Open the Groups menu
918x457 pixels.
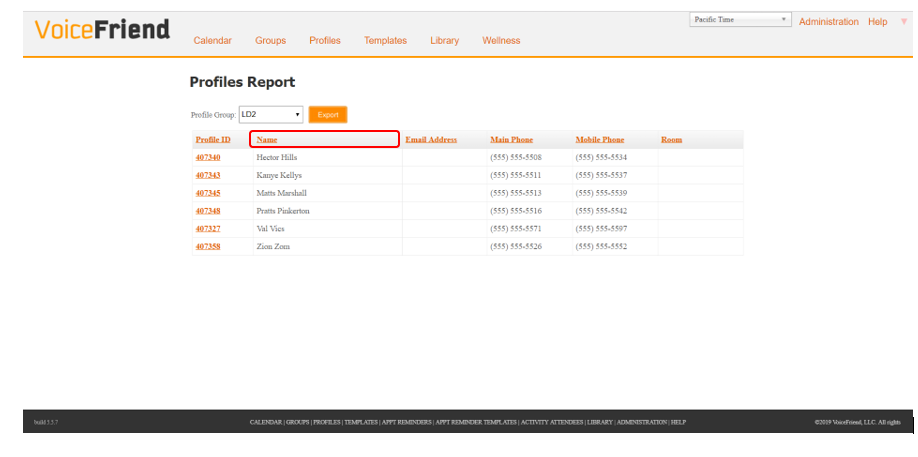(270, 40)
